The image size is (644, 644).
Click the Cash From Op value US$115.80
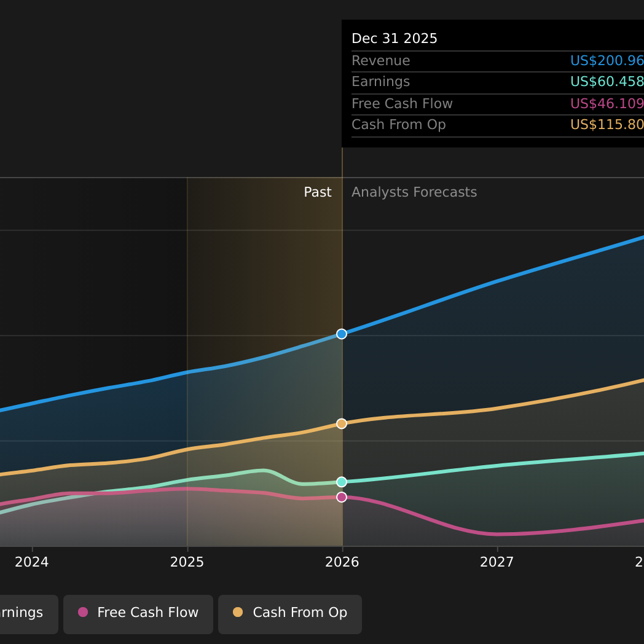[x=607, y=125]
